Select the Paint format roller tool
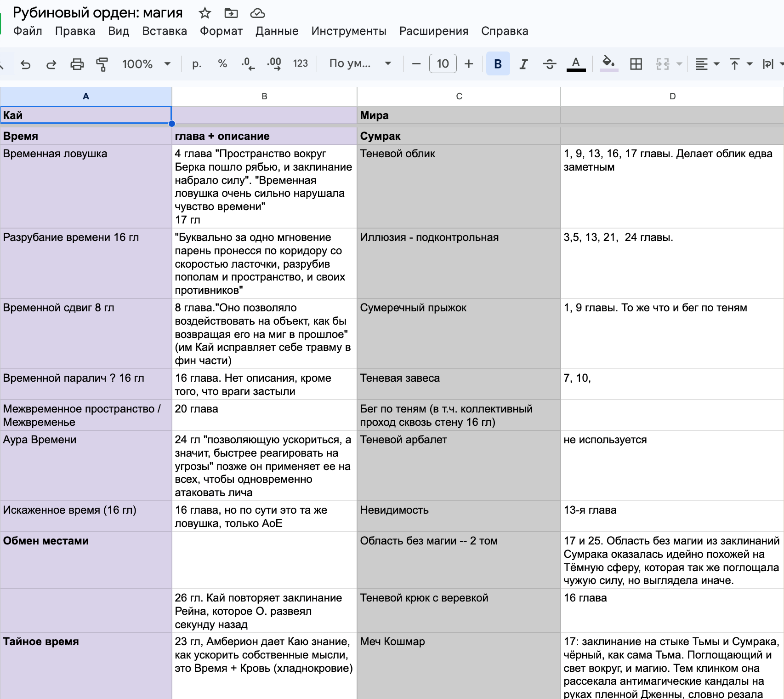This screenshot has height=699, width=784. [102, 64]
